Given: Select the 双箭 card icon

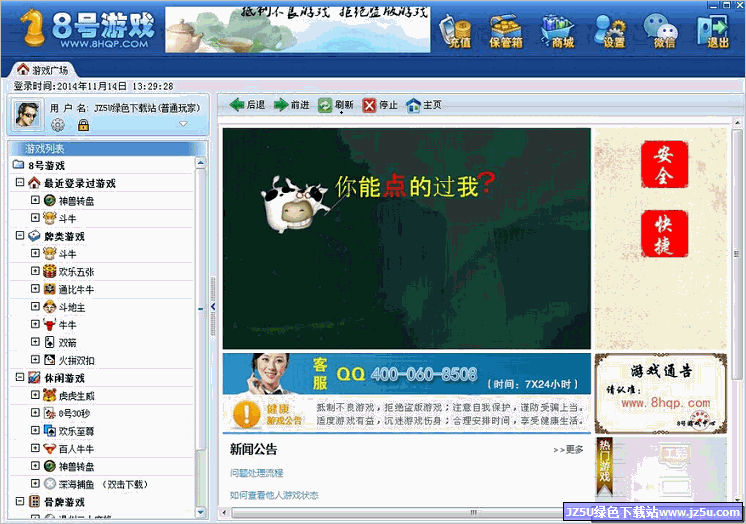Looking at the screenshot, I should (x=49, y=342).
